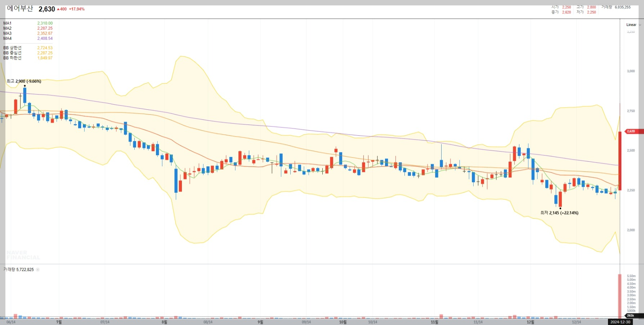
Task: Select the MA2 legend row value 2,287.25
Action: point(45,28)
